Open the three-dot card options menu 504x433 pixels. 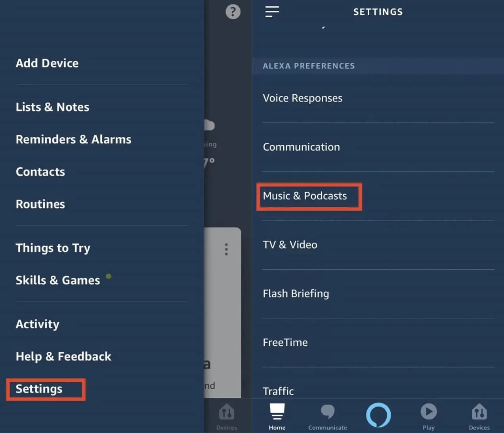[226, 249]
